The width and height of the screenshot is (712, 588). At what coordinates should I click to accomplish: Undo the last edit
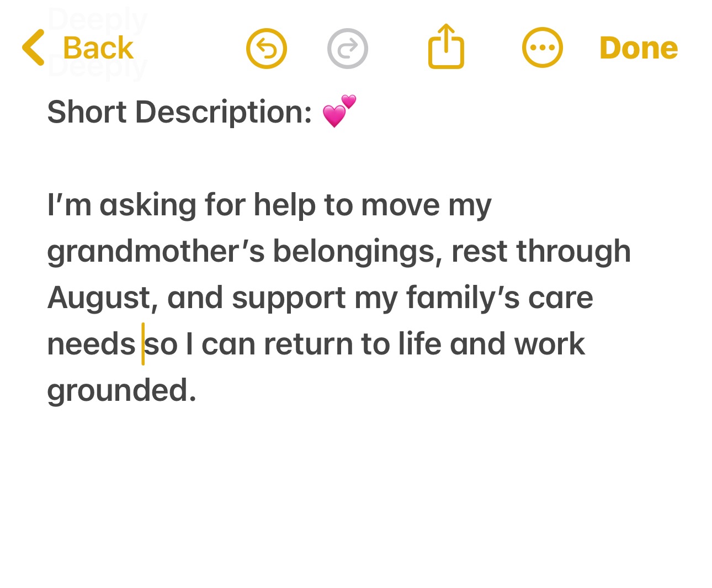click(x=267, y=49)
